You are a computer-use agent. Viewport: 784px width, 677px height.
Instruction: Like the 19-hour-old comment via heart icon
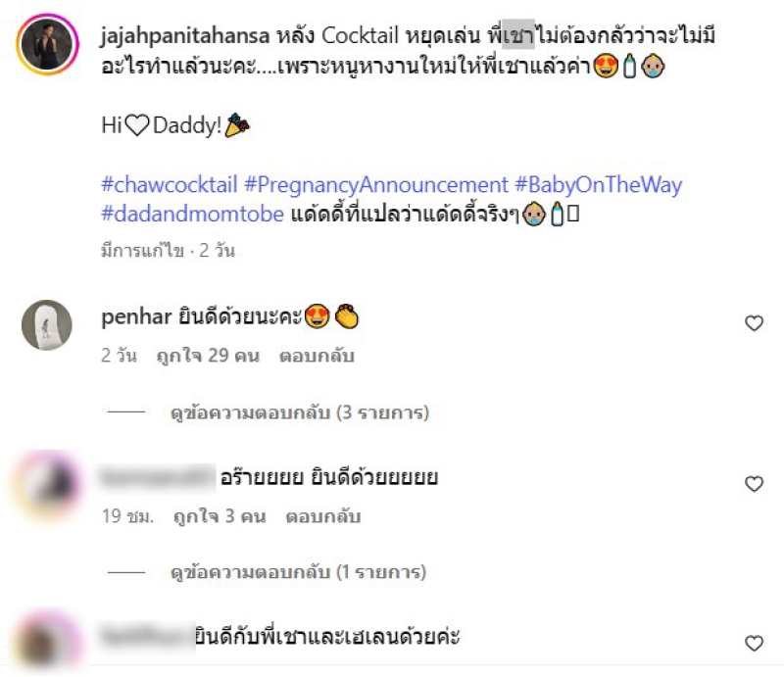click(754, 484)
